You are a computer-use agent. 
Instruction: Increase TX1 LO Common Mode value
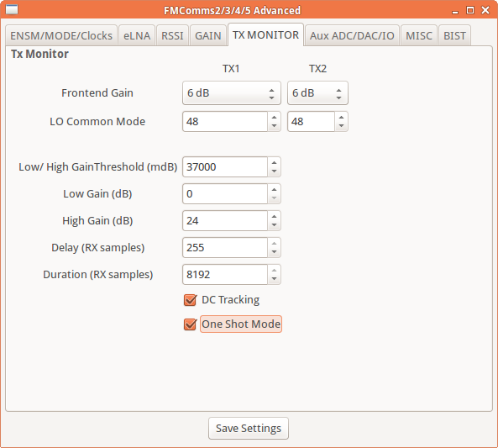(x=274, y=117)
